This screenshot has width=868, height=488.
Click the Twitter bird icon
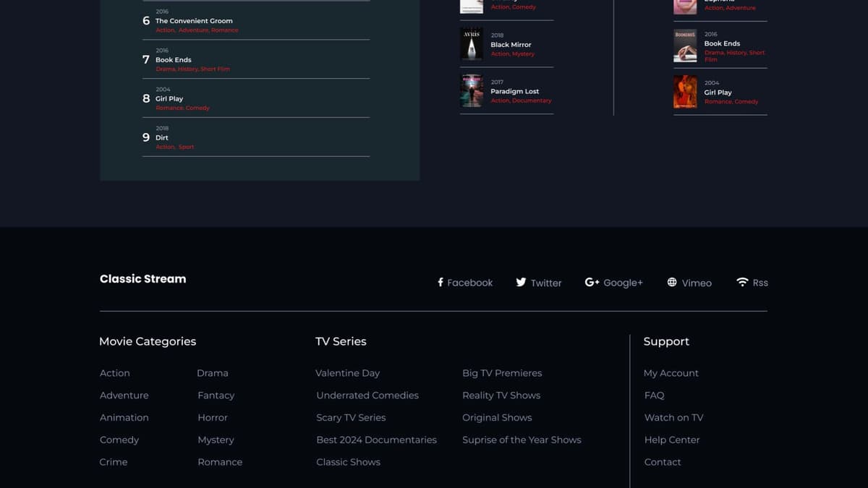coord(521,281)
